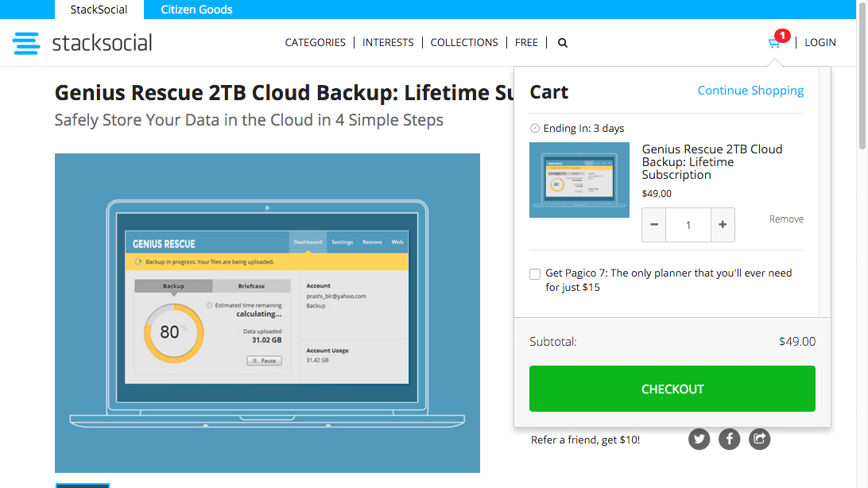Increase item quantity with the plus stepper

[x=723, y=225]
